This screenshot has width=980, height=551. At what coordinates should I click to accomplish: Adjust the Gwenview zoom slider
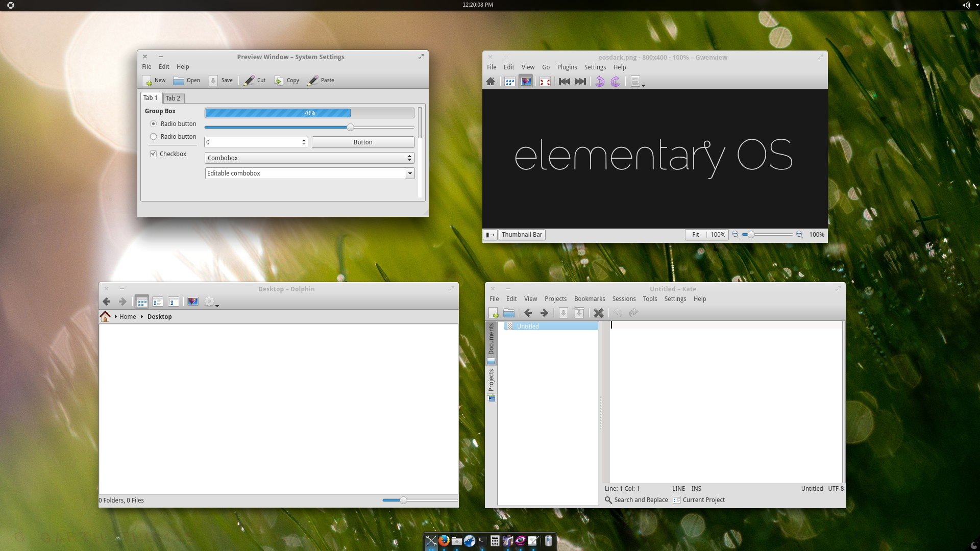767,235
